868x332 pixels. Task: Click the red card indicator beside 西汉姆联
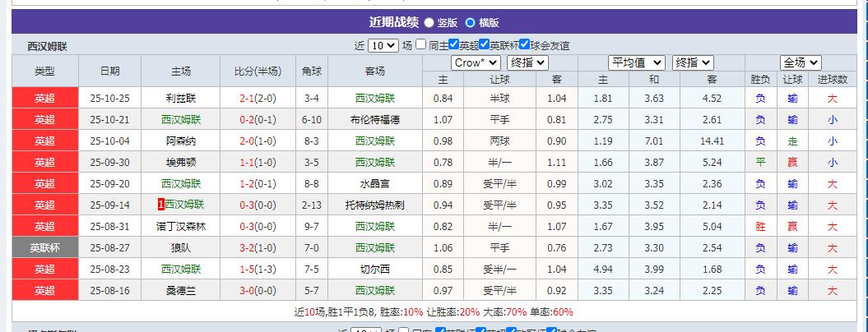[x=160, y=205]
